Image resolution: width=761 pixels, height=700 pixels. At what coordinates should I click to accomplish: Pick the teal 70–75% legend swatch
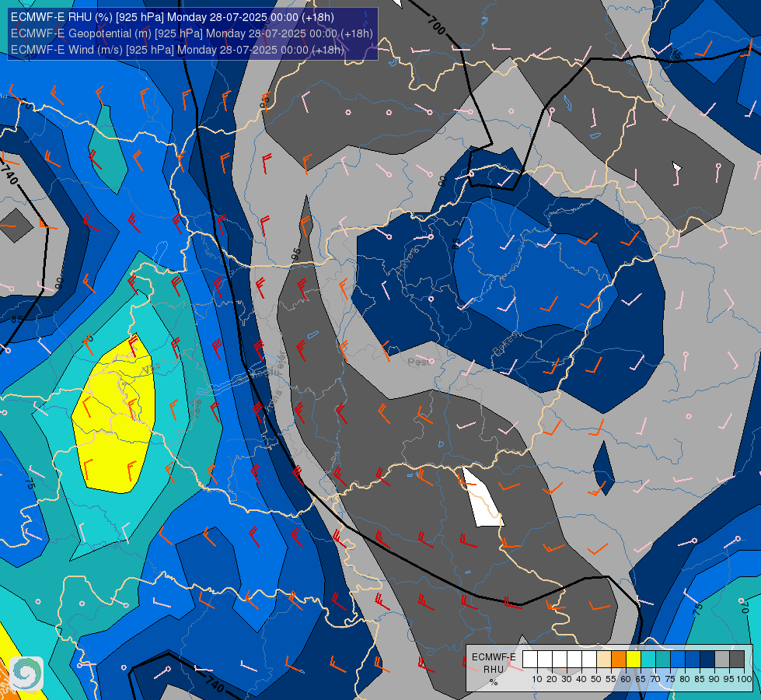coord(663,660)
